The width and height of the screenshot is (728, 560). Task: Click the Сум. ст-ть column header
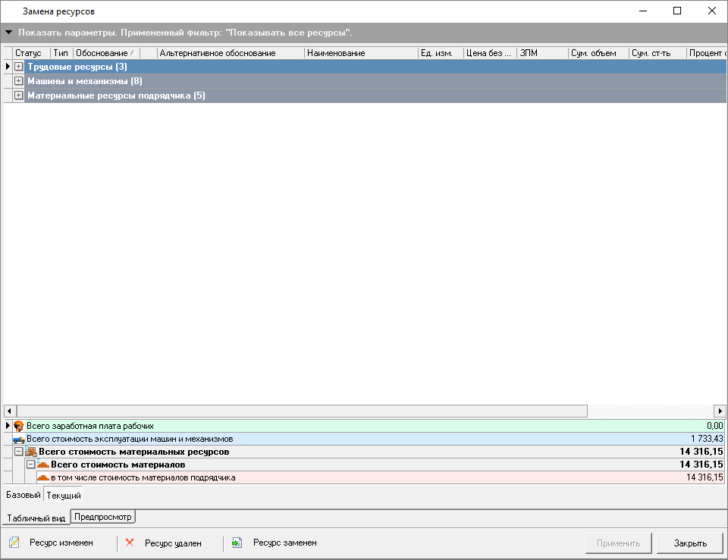click(658, 53)
